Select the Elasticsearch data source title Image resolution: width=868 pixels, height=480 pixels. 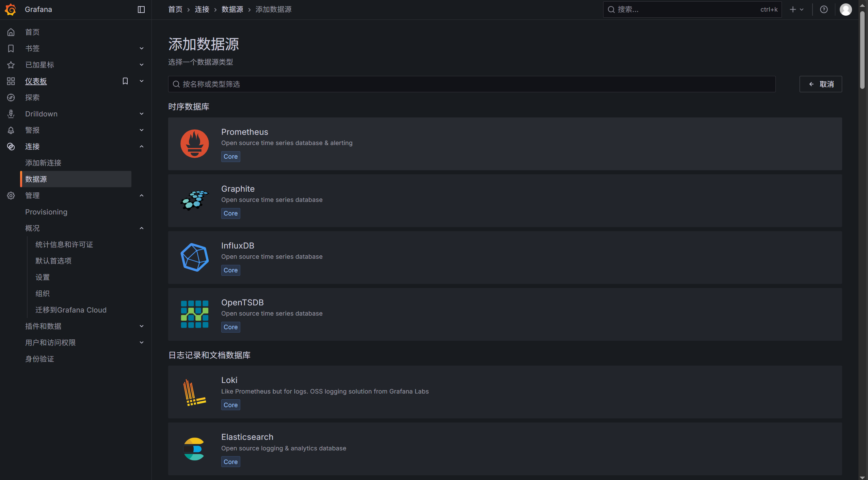pyautogui.click(x=247, y=437)
